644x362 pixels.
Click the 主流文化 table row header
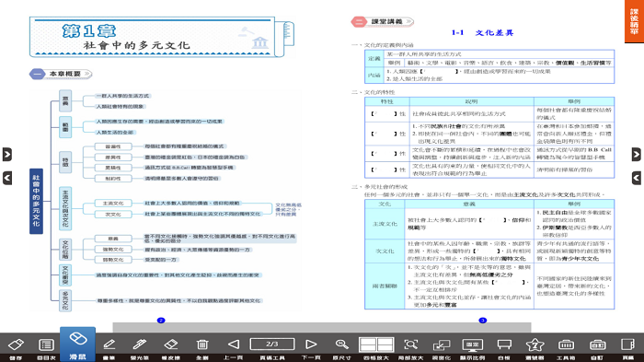(x=385, y=224)
